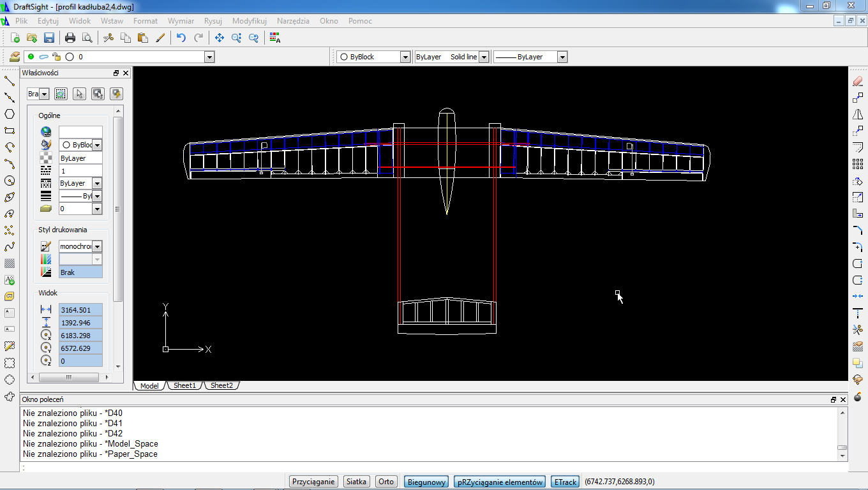Open the ByBlock line color dropdown
The image size is (868, 490).
[405, 57]
